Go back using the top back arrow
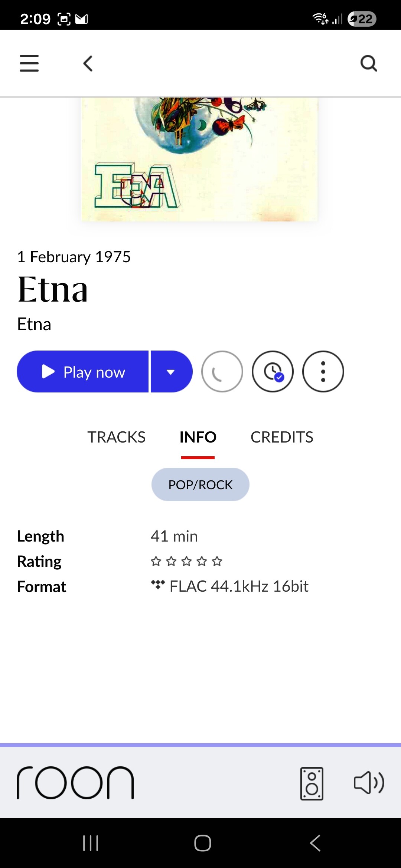Viewport: 401px width, 868px height. (88, 63)
